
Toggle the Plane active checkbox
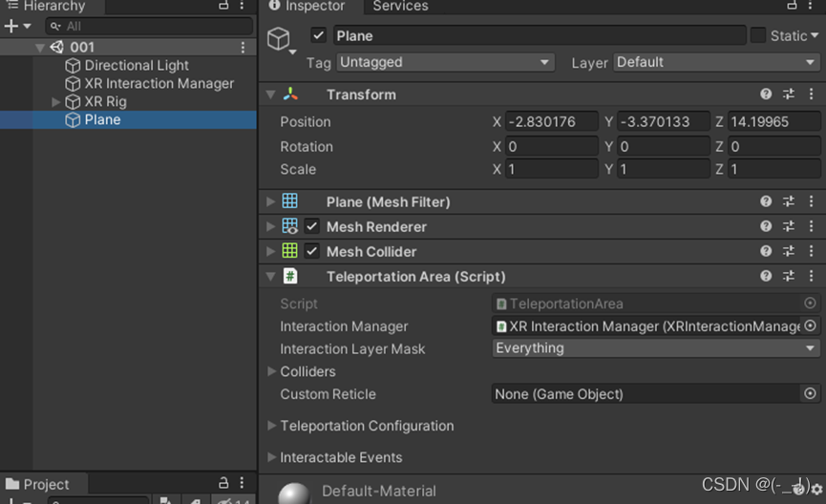319,36
